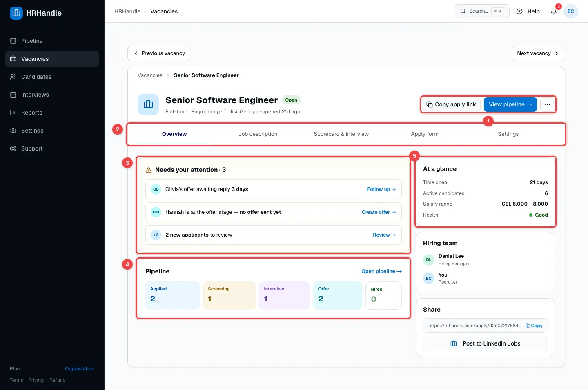588x390 pixels.
Task: Select Vacancies in the sidebar
Action: 52,59
